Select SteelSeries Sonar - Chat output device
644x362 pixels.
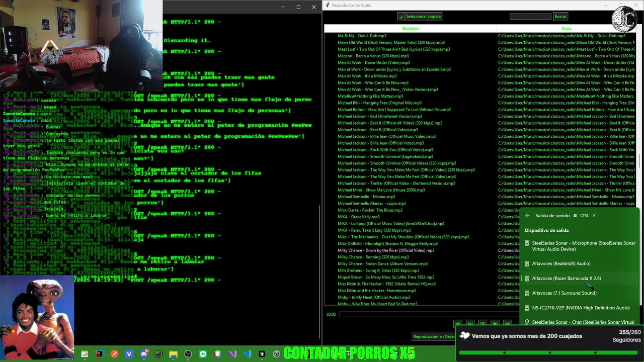580,322
